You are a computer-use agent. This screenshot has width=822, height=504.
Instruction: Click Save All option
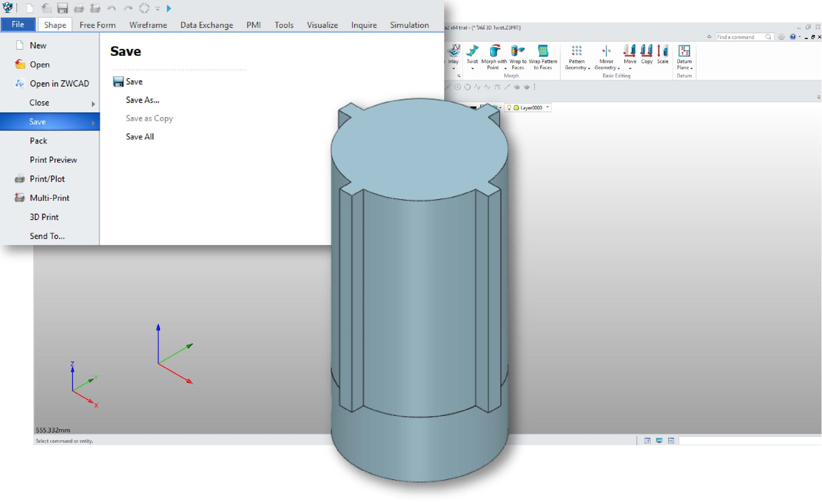point(140,136)
